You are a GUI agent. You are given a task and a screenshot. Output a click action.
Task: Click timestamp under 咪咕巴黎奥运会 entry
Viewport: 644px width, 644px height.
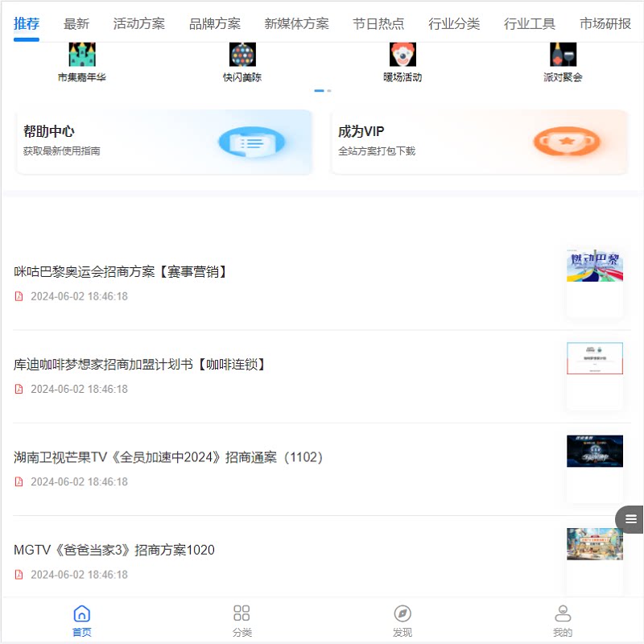79,296
